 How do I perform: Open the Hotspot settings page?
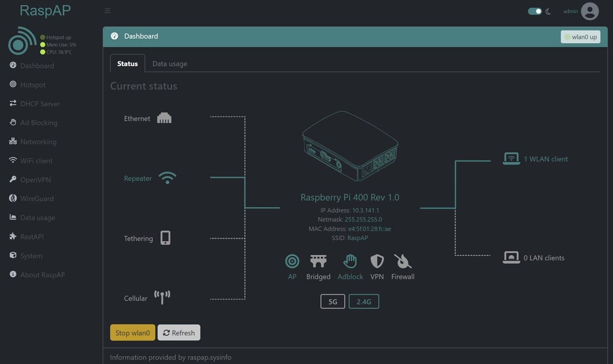pyautogui.click(x=27, y=85)
